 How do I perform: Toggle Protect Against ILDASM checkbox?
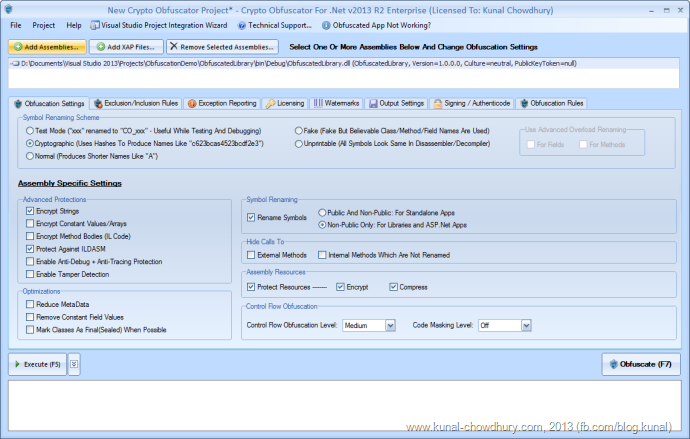30,249
